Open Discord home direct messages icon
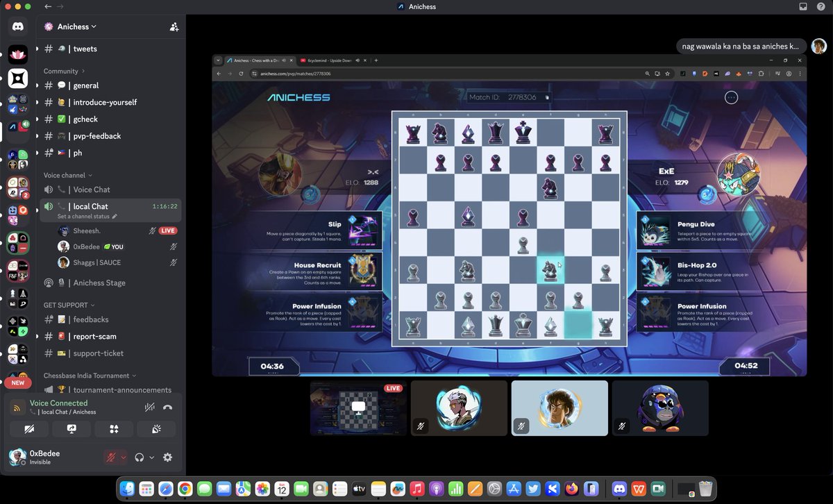Viewport: 833px width, 504px height. click(x=17, y=26)
